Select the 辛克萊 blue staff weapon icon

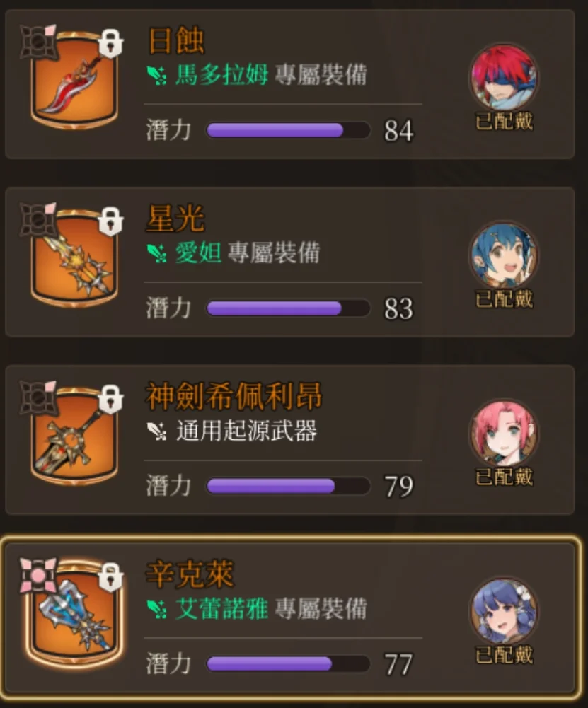pos(74,615)
